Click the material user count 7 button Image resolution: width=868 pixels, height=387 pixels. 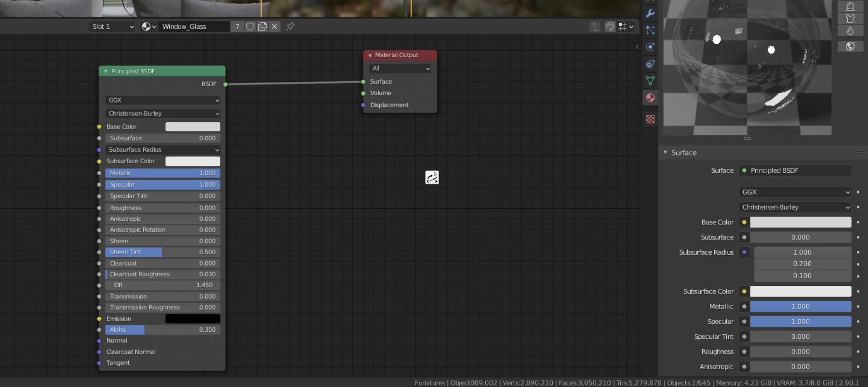coord(237,26)
